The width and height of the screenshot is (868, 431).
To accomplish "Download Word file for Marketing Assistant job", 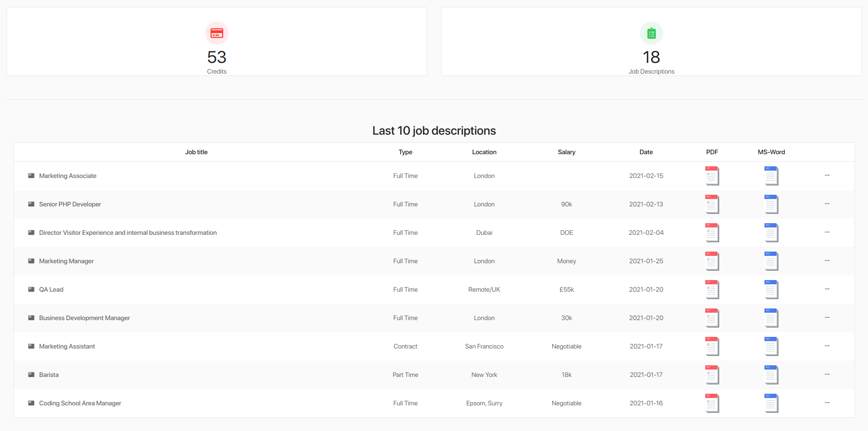I will point(771,346).
